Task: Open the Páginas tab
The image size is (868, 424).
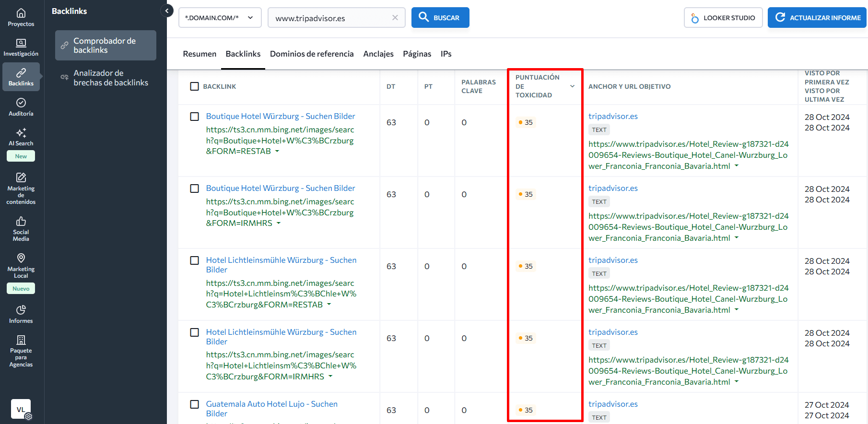Action: [417, 54]
